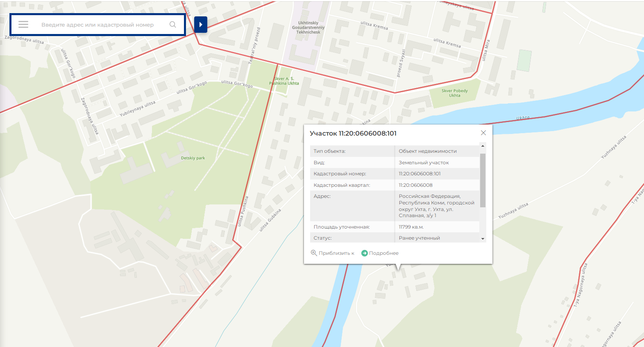Close the Участок 11:20:0606008:101 popup
644x347 pixels.
click(483, 133)
